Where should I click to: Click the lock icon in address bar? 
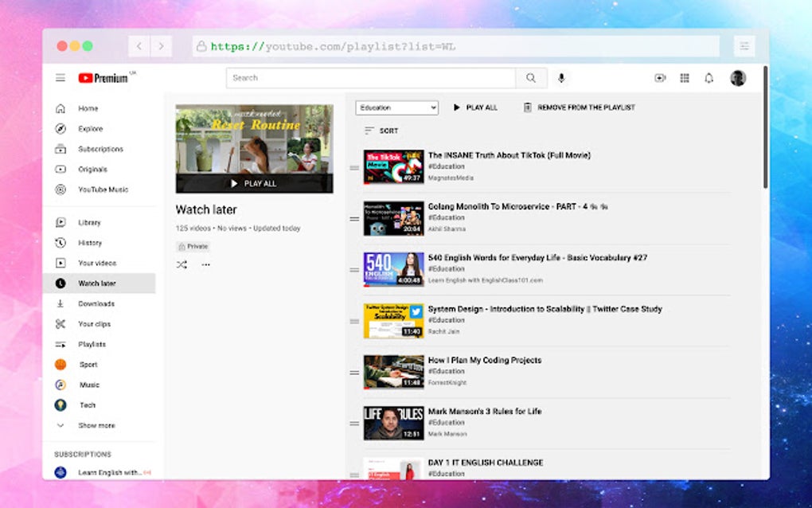[x=201, y=46]
